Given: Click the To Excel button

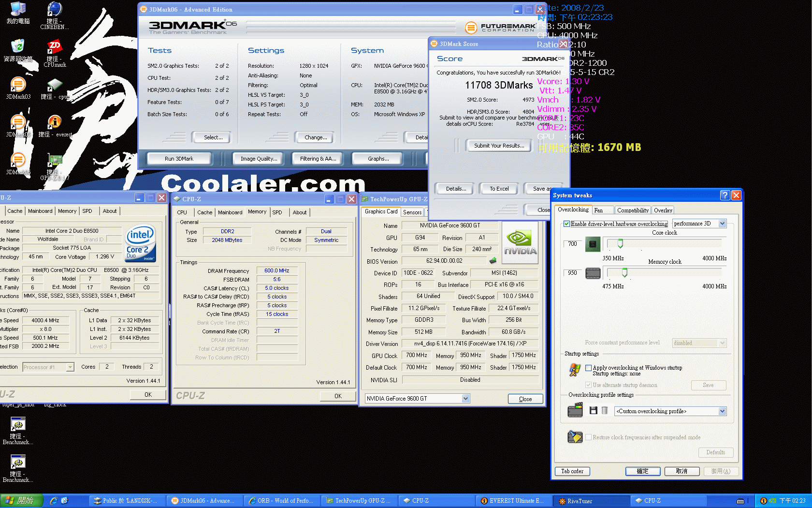Looking at the screenshot, I should (x=499, y=189).
